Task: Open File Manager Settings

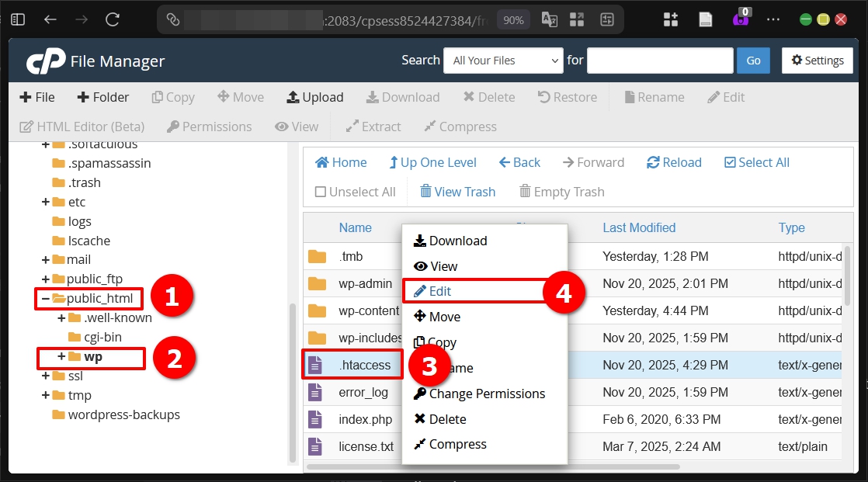Action: point(817,60)
